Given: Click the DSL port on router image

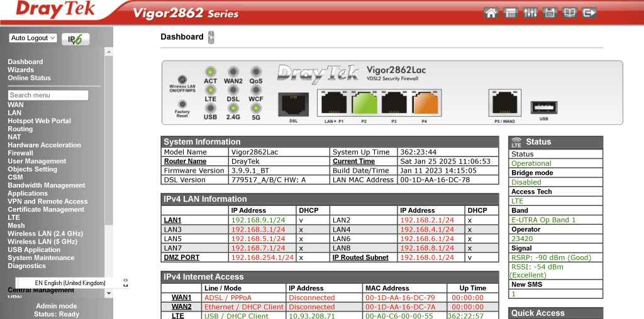Looking at the screenshot, I should [x=293, y=104].
